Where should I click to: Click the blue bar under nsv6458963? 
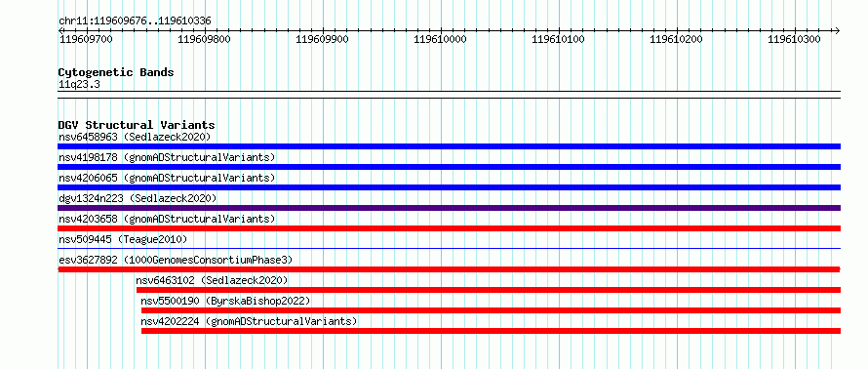click(449, 146)
